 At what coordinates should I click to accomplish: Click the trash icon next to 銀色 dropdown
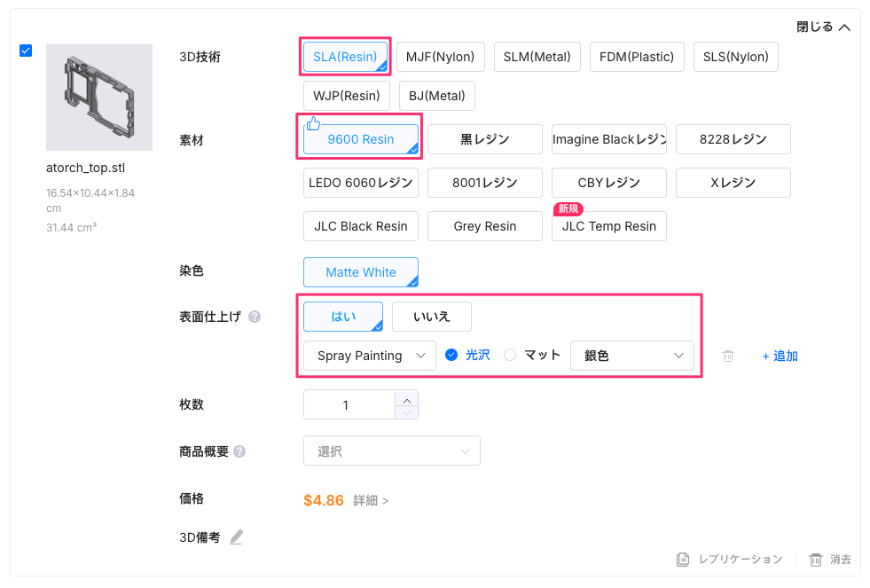[x=728, y=356]
